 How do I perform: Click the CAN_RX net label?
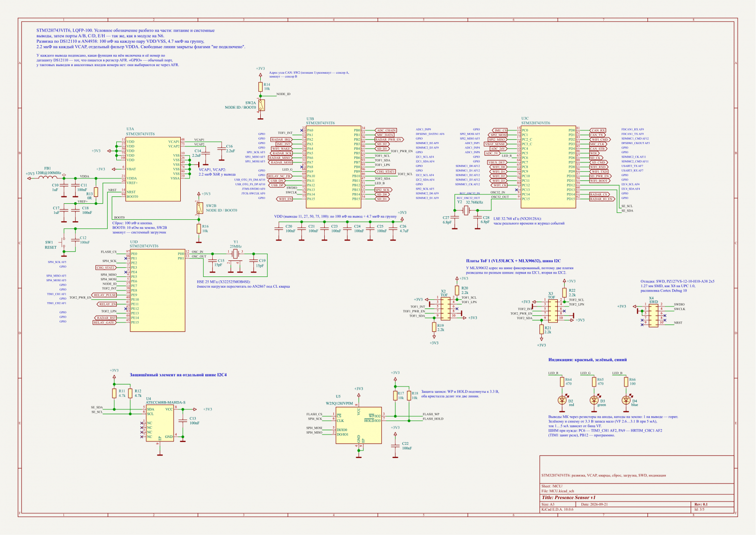pyautogui.click(x=598, y=130)
